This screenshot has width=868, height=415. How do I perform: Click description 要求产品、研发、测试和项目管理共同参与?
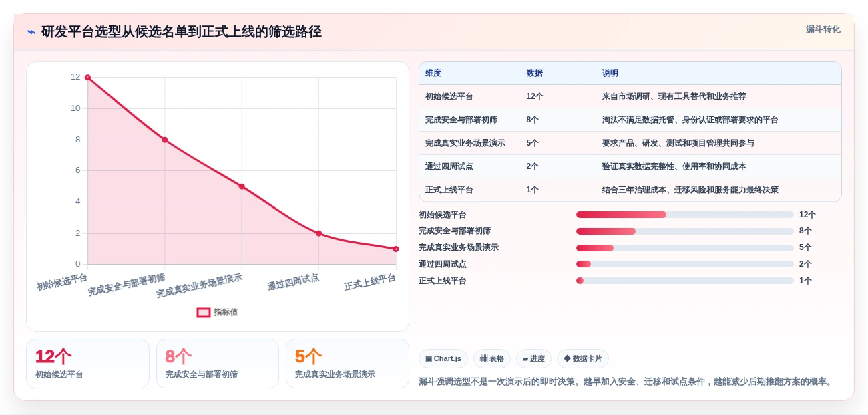[x=678, y=143]
